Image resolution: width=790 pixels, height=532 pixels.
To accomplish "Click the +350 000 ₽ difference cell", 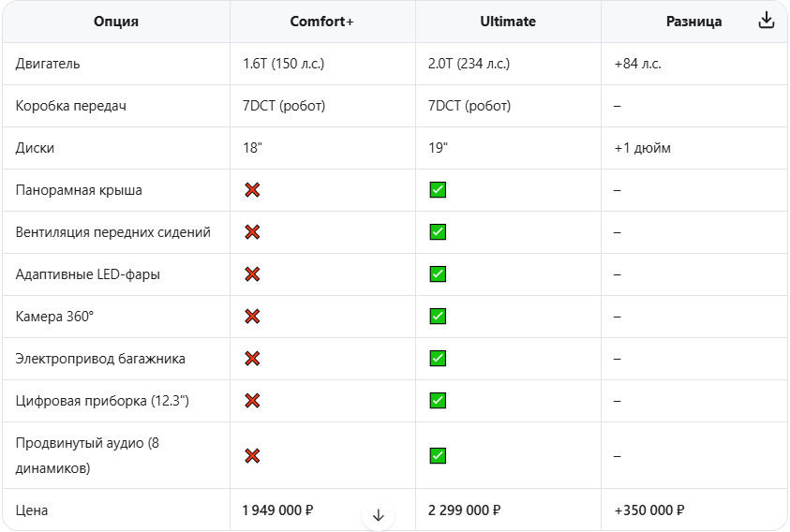I will [649, 510].
